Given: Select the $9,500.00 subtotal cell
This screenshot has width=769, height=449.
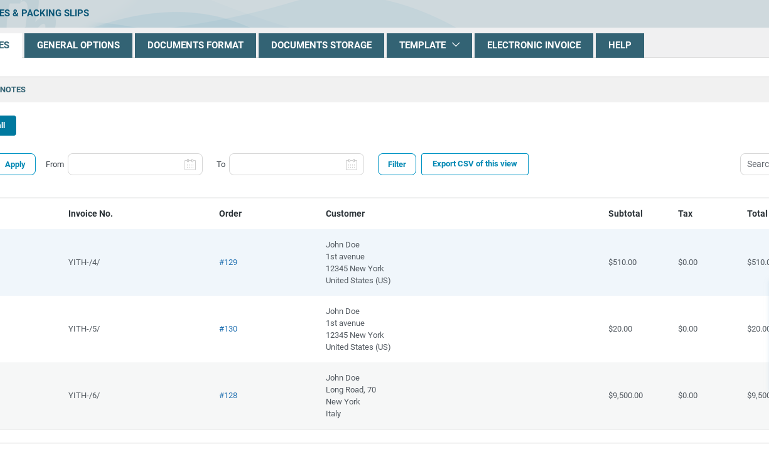Looking at the screenshot, I should pyautogui.click(x=625, y=396).
